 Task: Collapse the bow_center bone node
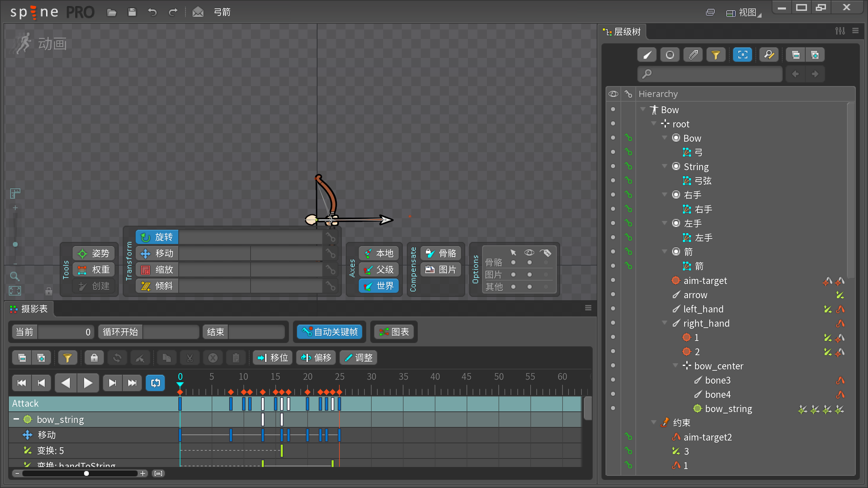point(675,366)
